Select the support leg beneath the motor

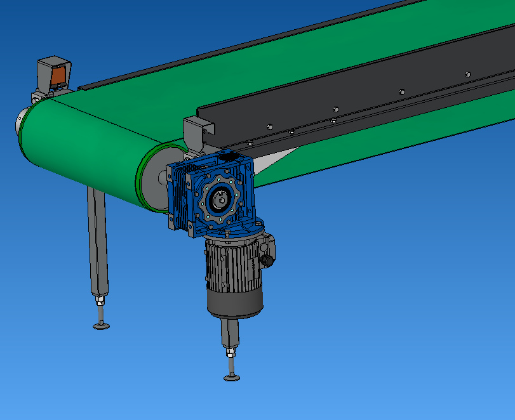(x=229, y=332)
